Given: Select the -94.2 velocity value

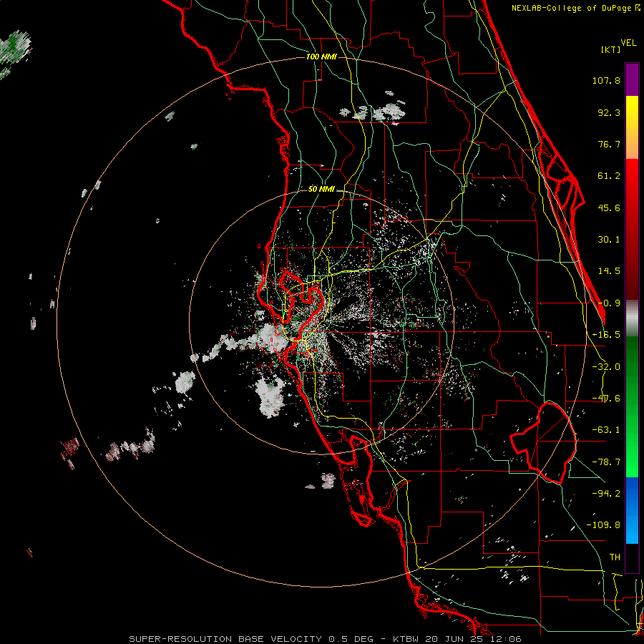Looking at the screenshot, I should [x=606, y=494].
